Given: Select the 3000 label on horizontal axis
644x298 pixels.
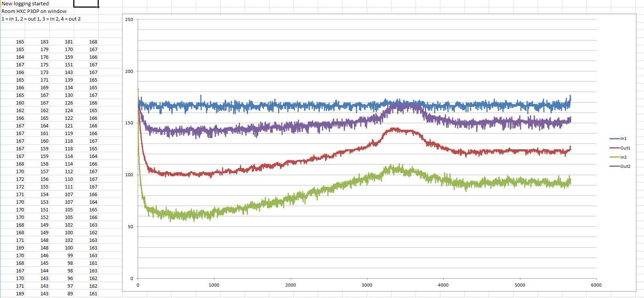Looking at the screenshot, I should 367,285.
